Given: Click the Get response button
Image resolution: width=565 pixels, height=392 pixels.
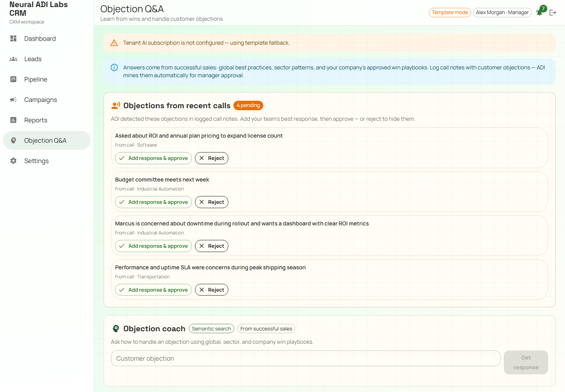Looking at the screenshot, I should coord(526,362).
